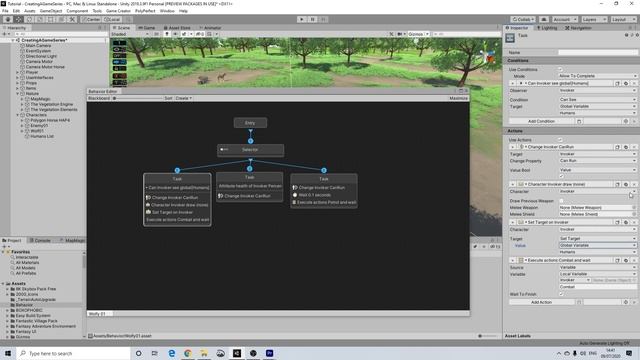The image size is (640, 360).
Task: Open Source dropdown showing Variable
Action: [598, 267]
